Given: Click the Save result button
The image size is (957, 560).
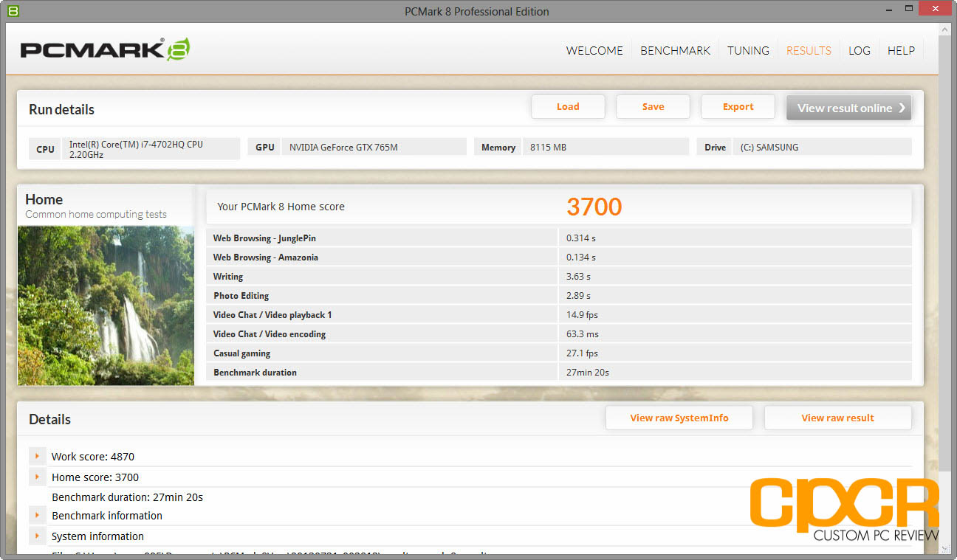Looking at the screenshot, I should click(653, 107).
